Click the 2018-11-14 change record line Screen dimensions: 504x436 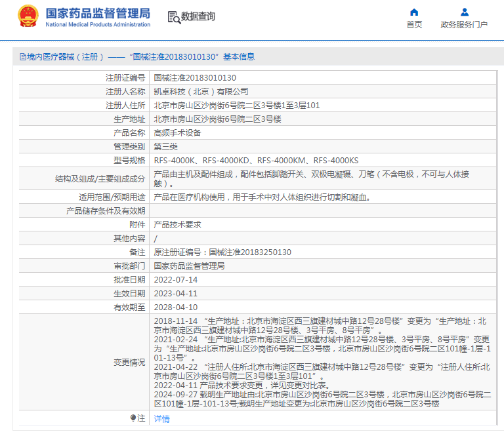pyautogui.click(x=320, y=326)
